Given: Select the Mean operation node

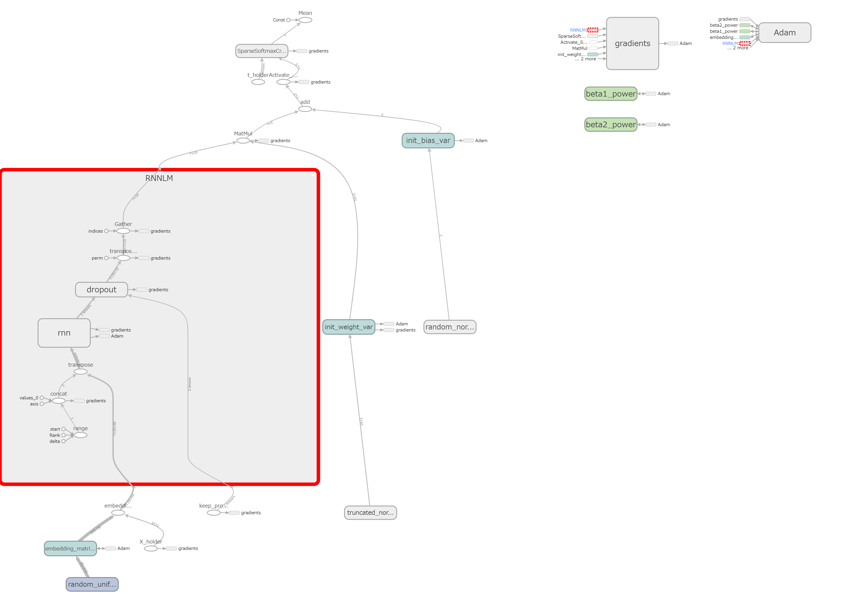Looking at the screenshot, I should 305,19.
